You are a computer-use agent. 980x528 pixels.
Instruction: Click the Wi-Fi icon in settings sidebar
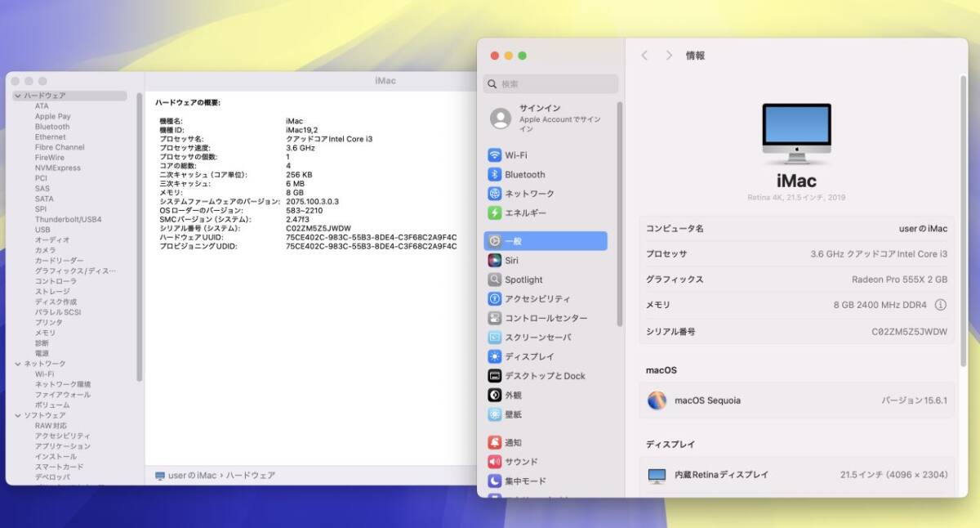[x=494, y=155]
